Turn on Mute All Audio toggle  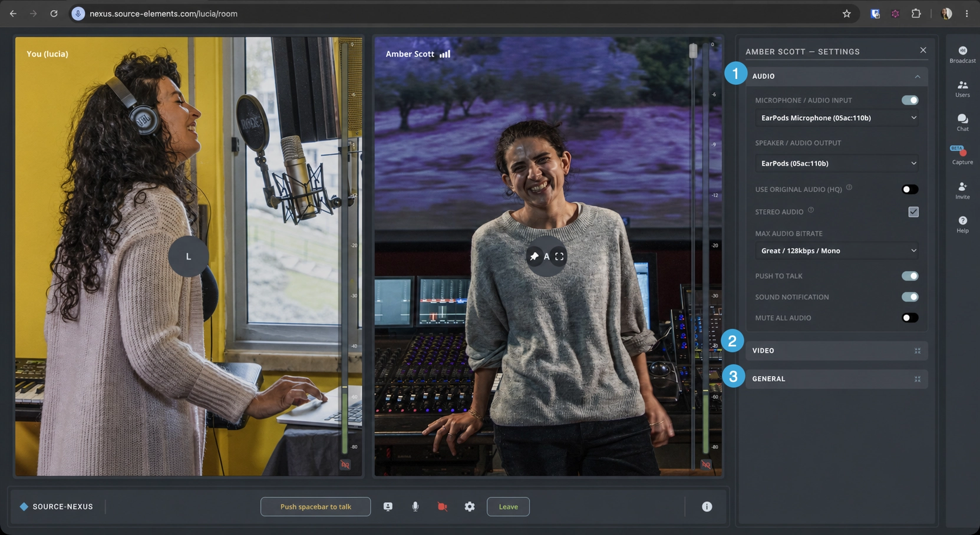pos(910,318)
